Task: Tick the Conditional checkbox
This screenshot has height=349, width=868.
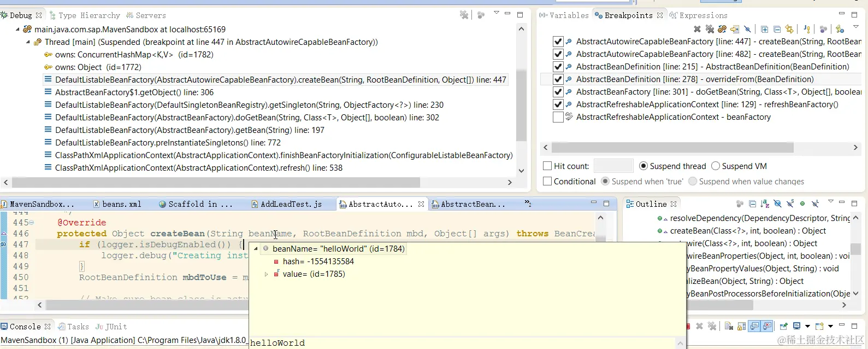Action: [x=547, y=181]
